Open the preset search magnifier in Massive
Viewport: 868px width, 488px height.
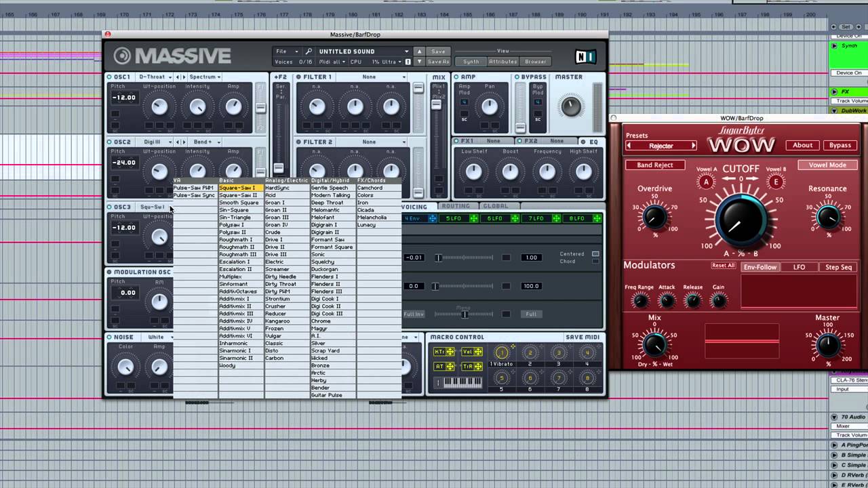click(x=309, y=52)
